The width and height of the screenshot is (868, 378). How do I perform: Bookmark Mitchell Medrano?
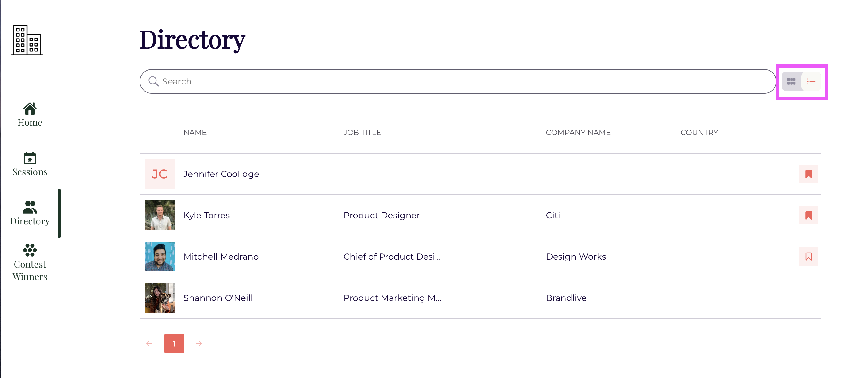(x=808, y=257)
